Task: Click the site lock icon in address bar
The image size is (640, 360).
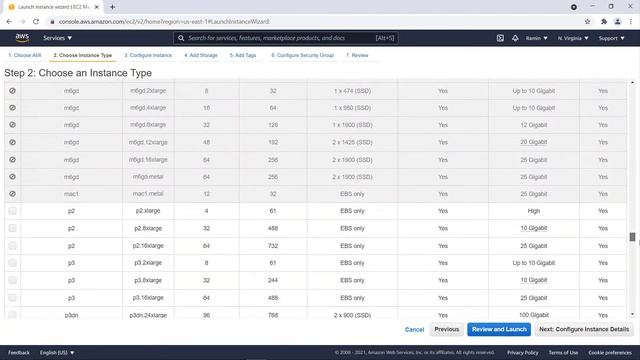Action: coord(52,22)
